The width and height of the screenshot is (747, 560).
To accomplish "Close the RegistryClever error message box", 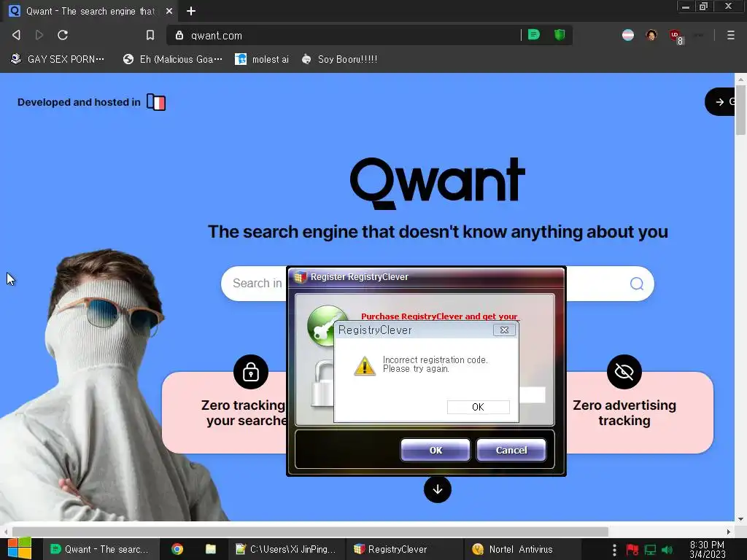I will tap(504, 330).
